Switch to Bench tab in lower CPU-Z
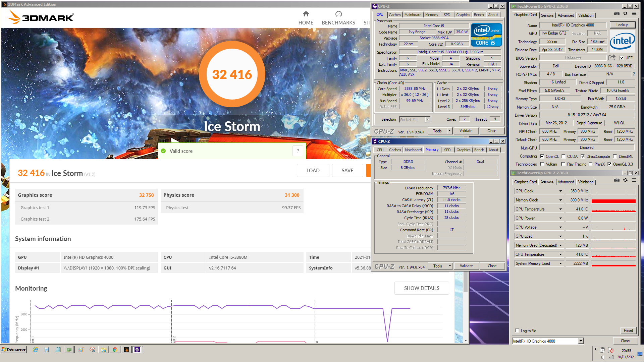The width and height of the screenshot is (644, 362). [479, 150]
